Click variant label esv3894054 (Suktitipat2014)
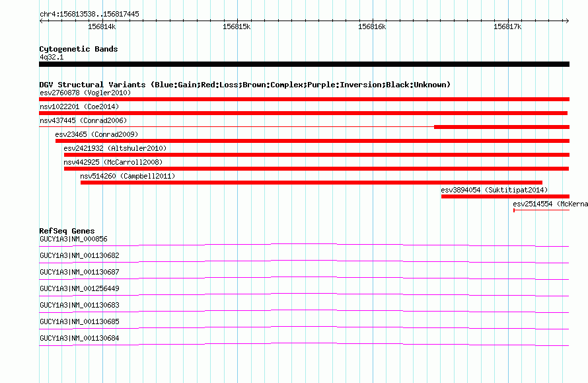The height and width of the screenshot is (383, 588). coord(494,190)
